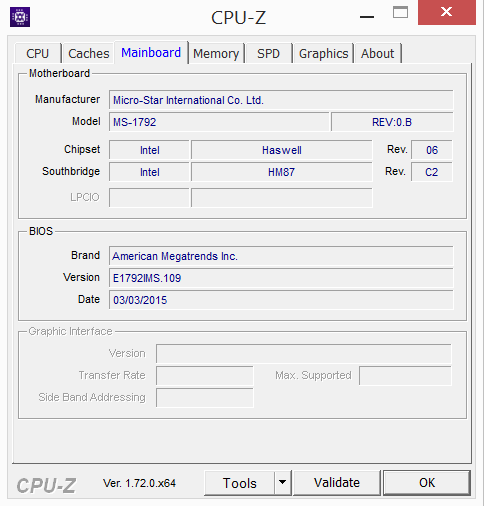Click BIOS Date 03/03/2015 field
Image resolution: width=484 pixels, height=506 pixels.
point(281,300)
